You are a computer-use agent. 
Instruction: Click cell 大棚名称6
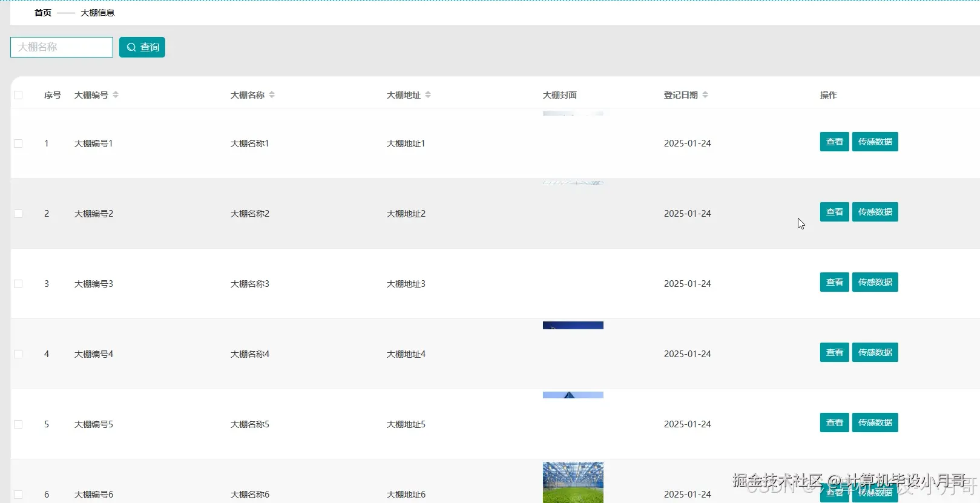(x=250, y=495)
